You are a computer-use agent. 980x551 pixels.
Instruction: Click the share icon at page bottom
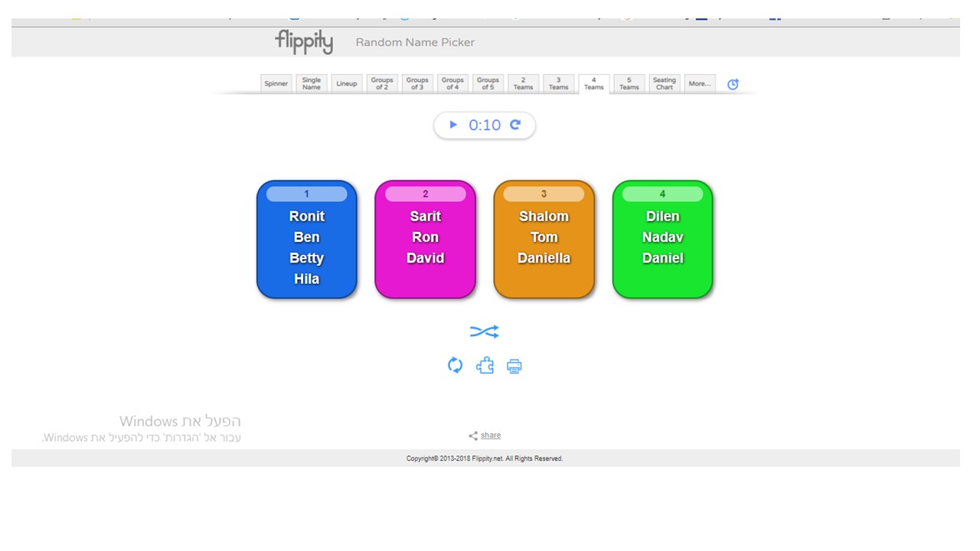(473, 435)
